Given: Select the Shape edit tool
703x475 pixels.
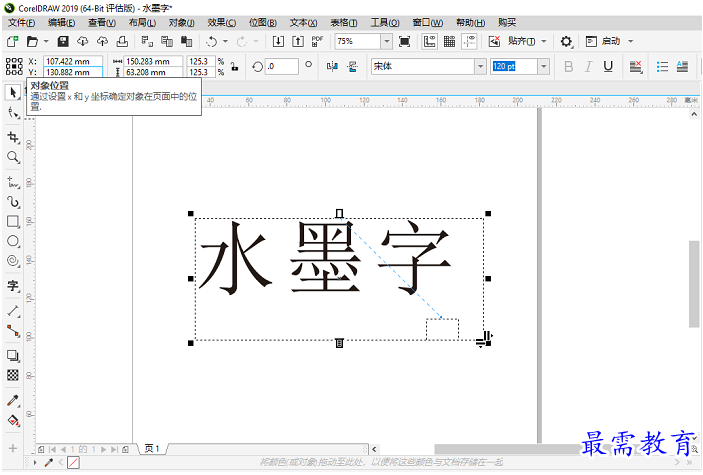Looking at the screenshot, I should (13, 113).
